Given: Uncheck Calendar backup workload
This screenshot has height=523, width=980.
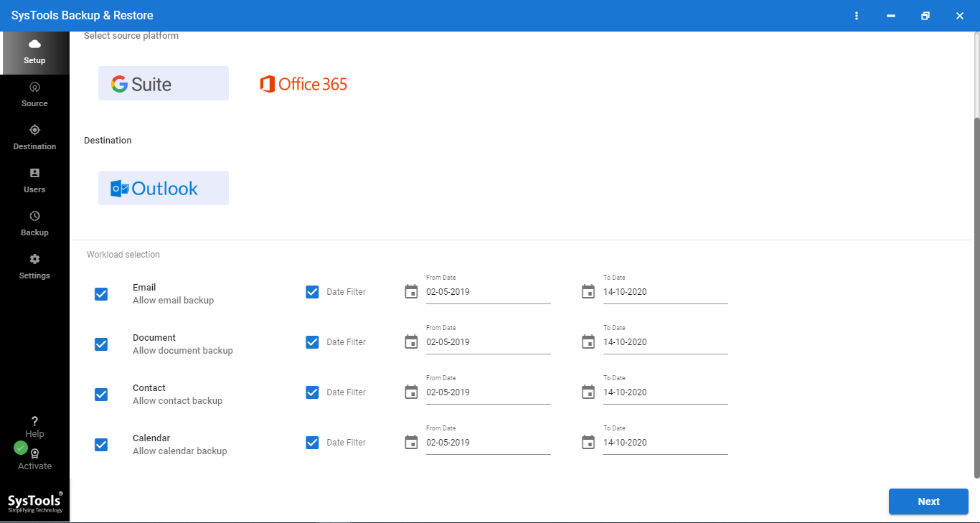Looking at the screenshot, I should (x=100, y=444).
